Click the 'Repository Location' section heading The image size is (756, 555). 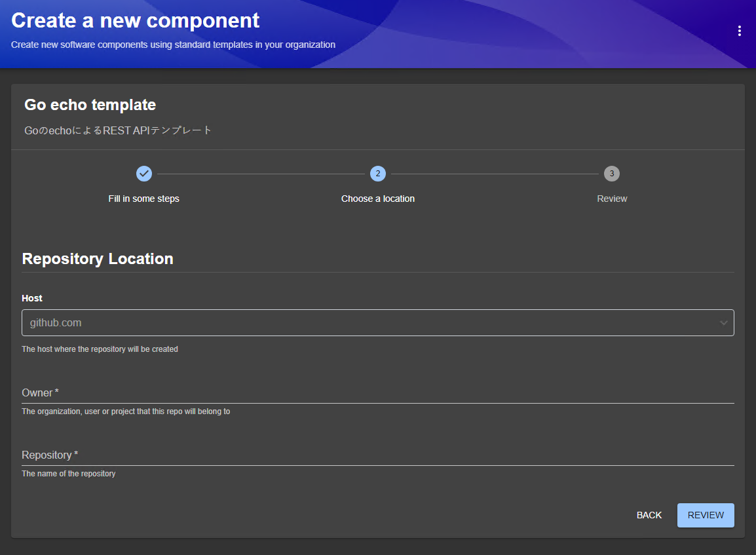pyautogui.click(x=98, y=259)
